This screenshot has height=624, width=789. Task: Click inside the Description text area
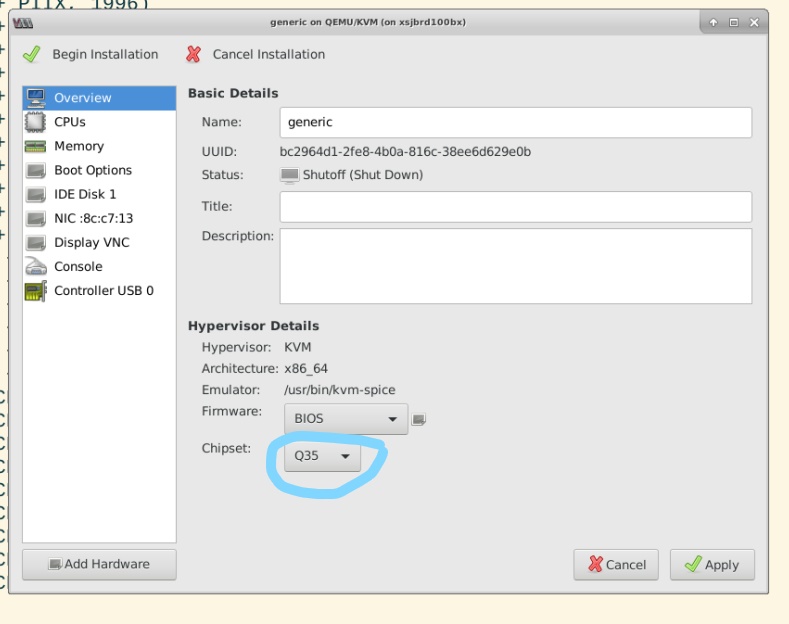click(x=515, y=265)
